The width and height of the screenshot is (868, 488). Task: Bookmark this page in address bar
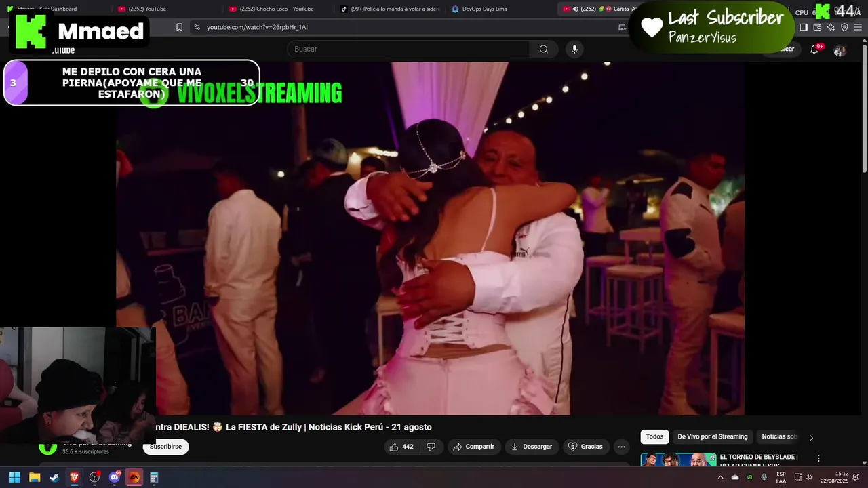[x=179, y=27]
